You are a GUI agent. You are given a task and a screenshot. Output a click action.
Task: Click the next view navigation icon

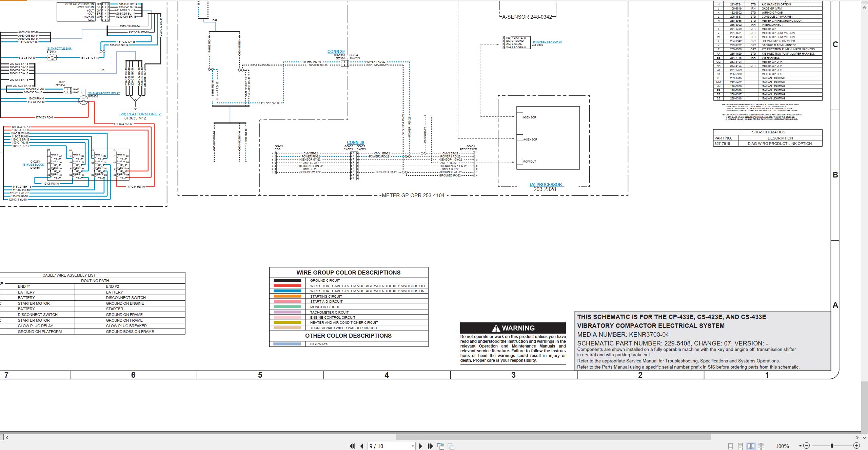[x=451, y=446]
